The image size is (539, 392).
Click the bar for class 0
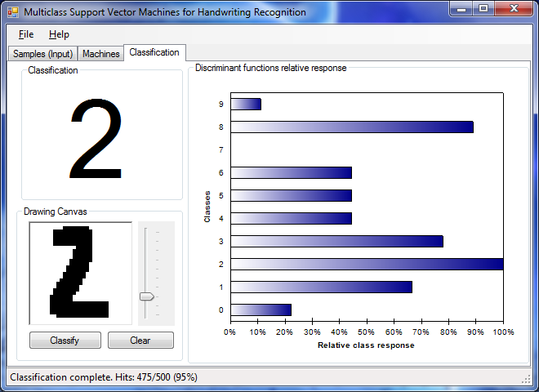[261, 310]
